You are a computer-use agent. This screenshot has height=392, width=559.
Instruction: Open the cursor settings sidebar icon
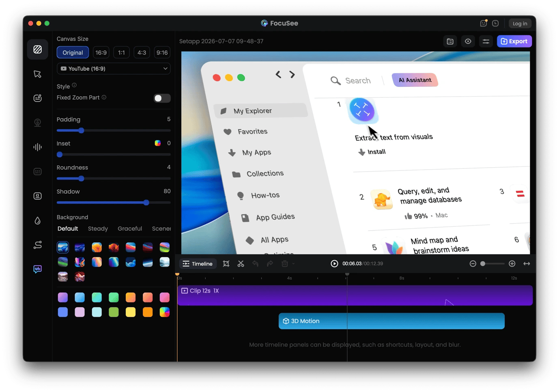coord(38,74)
